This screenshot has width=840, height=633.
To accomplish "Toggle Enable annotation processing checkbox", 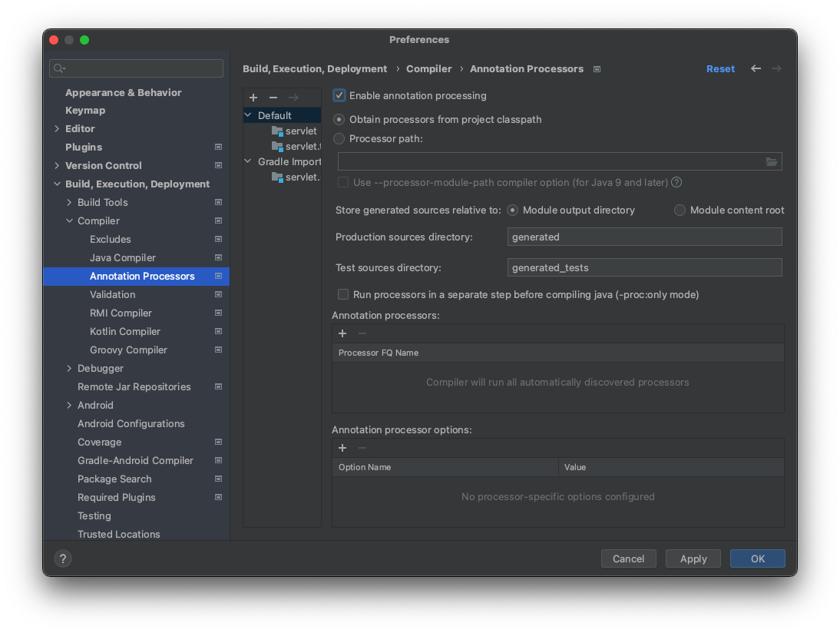I will point(339,95).
